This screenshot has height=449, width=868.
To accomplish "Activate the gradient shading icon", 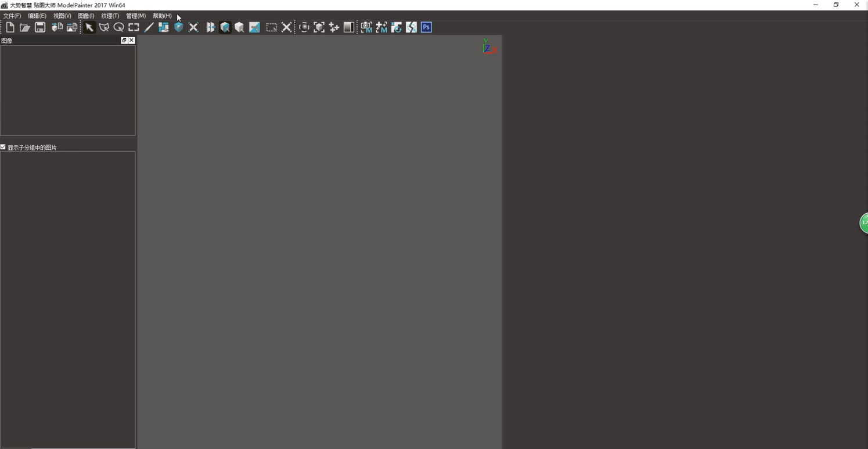I will [x=348, y=27].
